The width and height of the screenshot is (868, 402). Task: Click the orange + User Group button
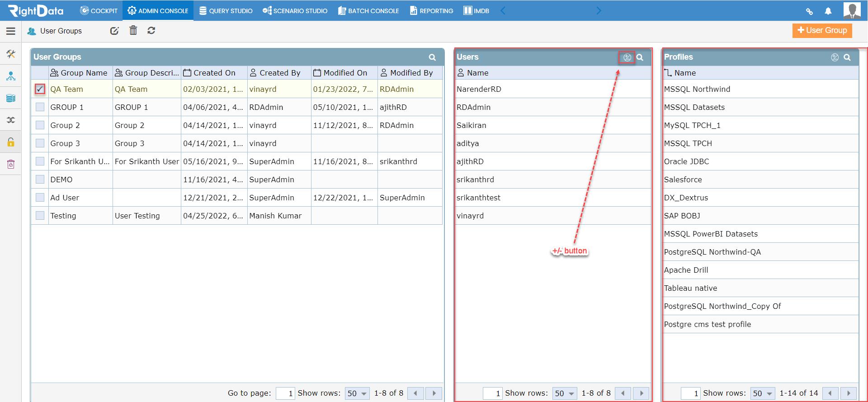822,30
